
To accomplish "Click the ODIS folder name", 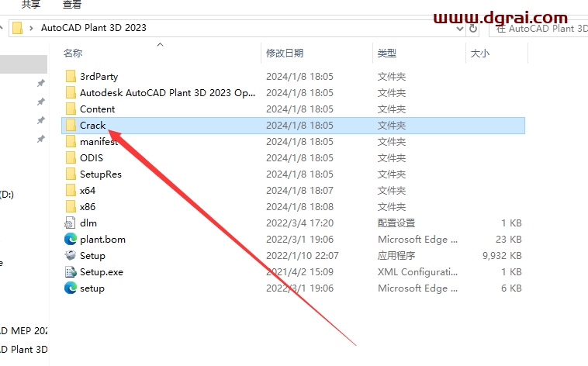I will click(92, 158).
